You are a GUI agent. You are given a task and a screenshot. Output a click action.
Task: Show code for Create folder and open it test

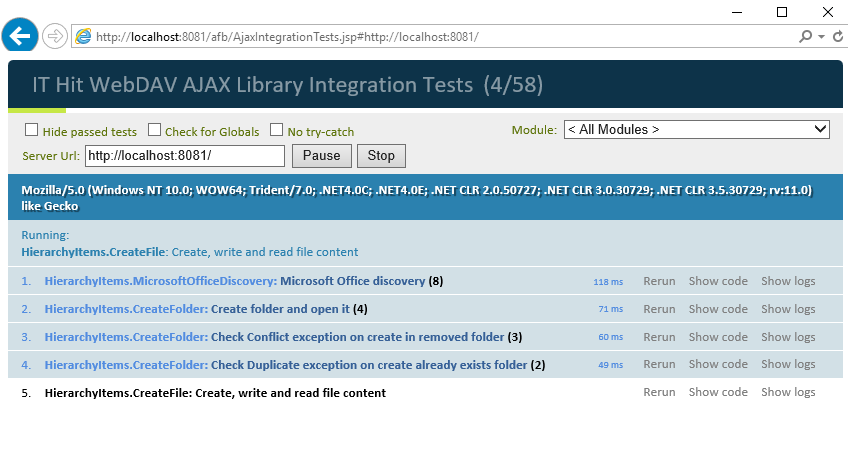tap(718, 309)
